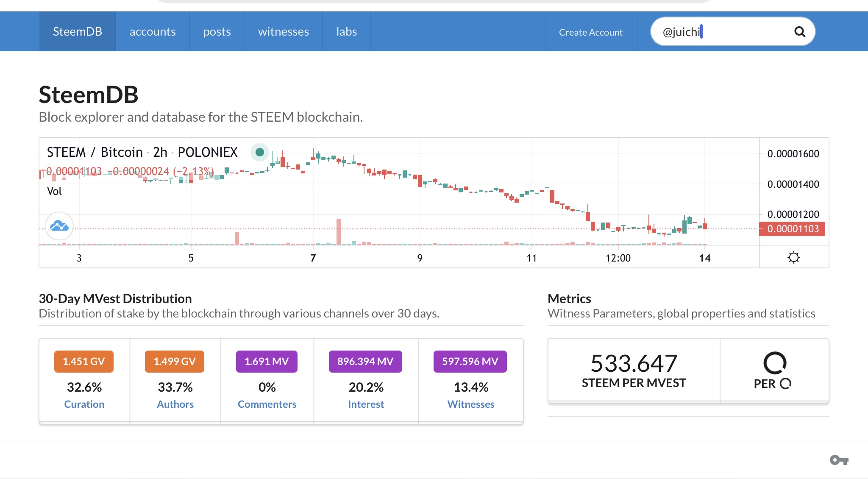Open the labs menu item

pyautogui.click(x=347, y=31)
